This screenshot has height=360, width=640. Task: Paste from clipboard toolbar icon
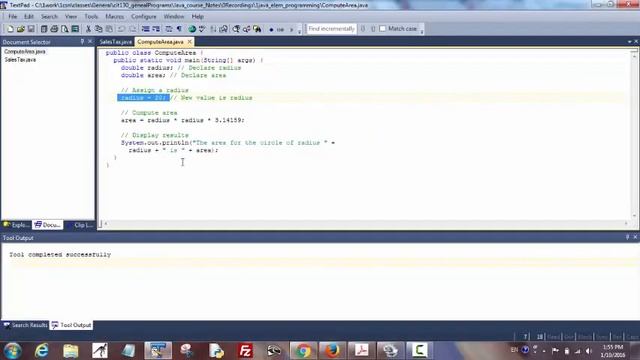click(x=109, y=29)
